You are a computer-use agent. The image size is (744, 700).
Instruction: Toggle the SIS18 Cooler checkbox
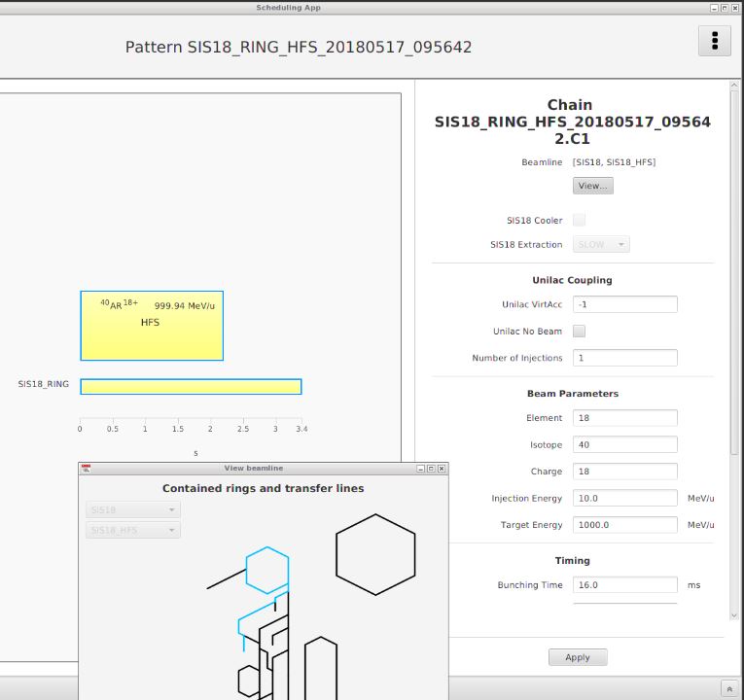(x=579, y=220)
